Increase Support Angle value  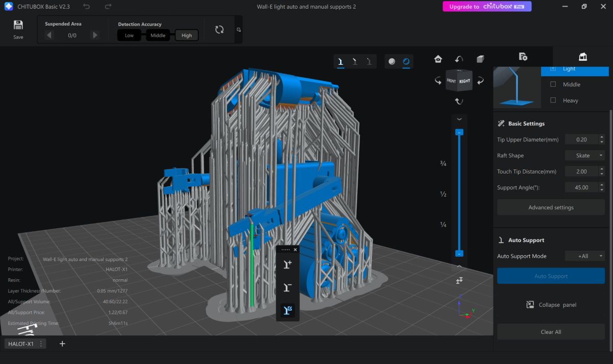coord(602,185)
